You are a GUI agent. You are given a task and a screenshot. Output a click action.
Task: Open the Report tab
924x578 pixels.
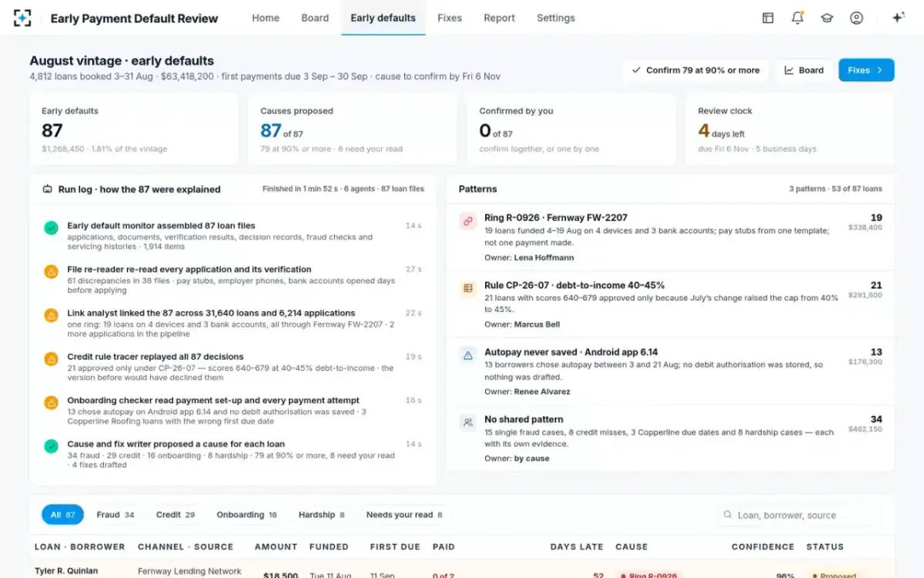click(499, 18)
